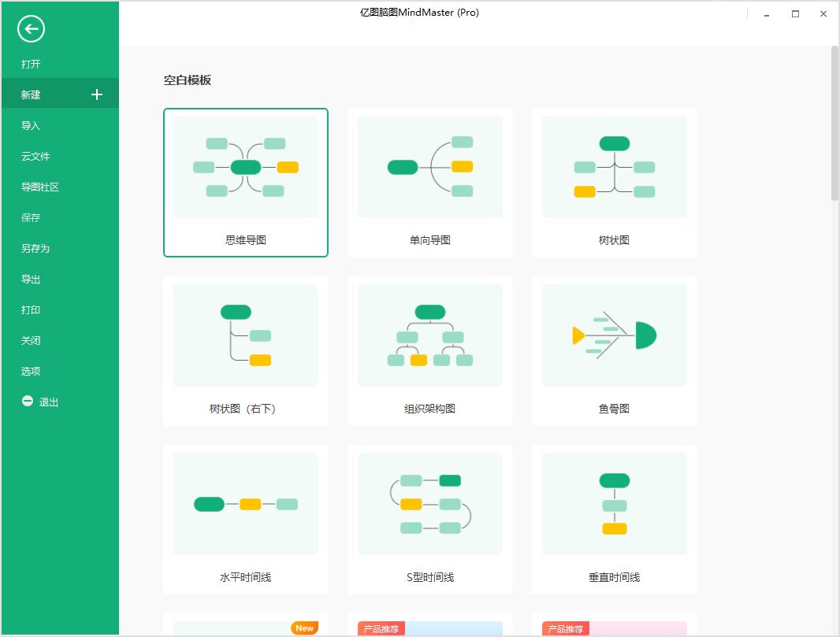Screen dimensions: 840x637
Task: Minimize the MindMaster window
Action: [x=767, y=14]
